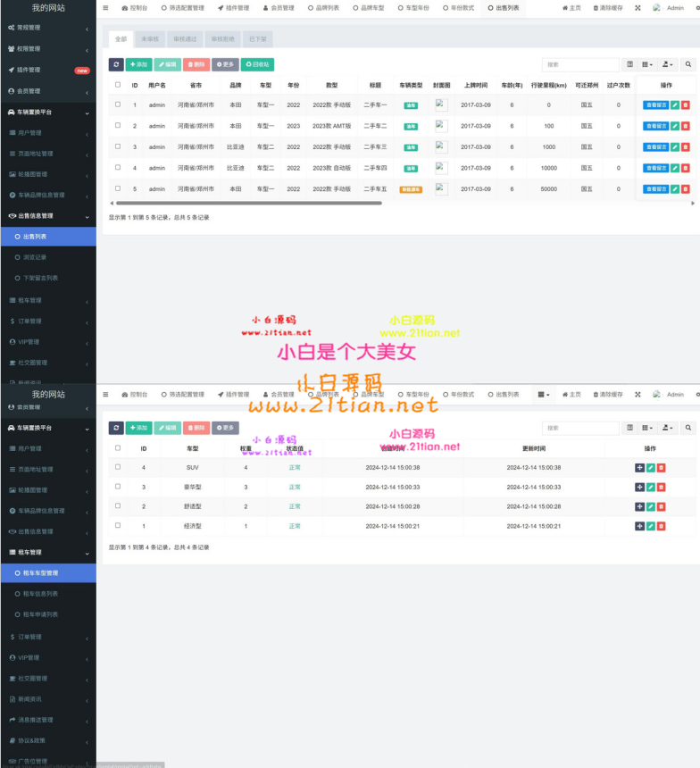700x768 pixels.
Task: Switch to the 未审核 filter tab
Action: pos(150,39)
